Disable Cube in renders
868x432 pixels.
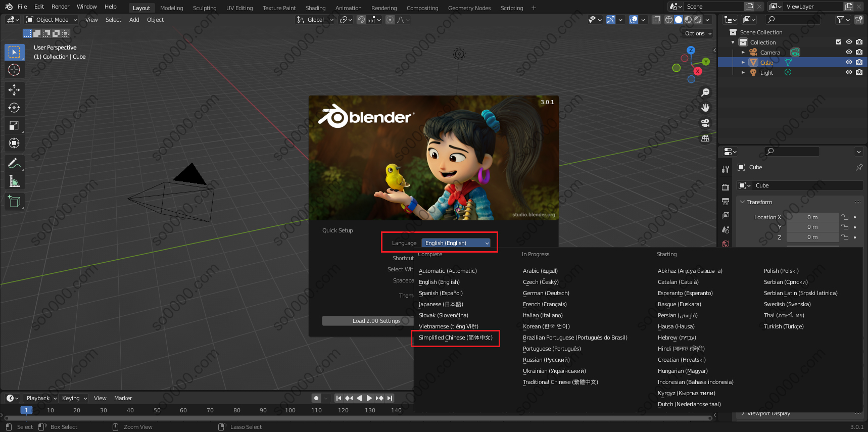tap(859, 62)
